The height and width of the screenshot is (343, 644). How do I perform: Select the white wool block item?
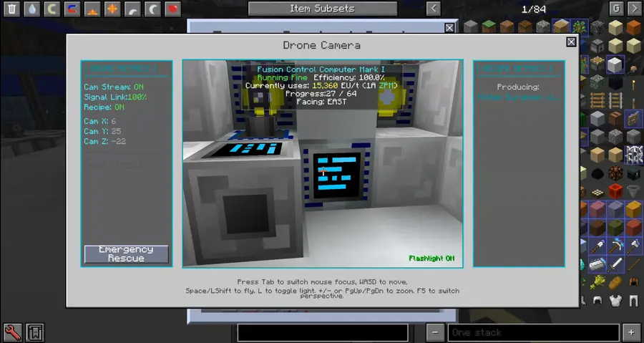[x=615, y=64]
